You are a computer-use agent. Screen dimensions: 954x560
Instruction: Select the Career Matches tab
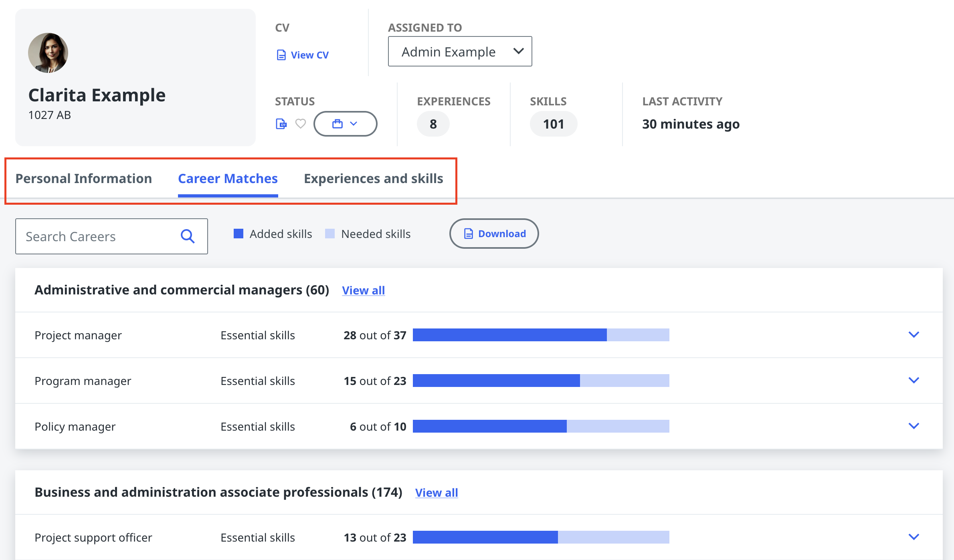(228, 179)
